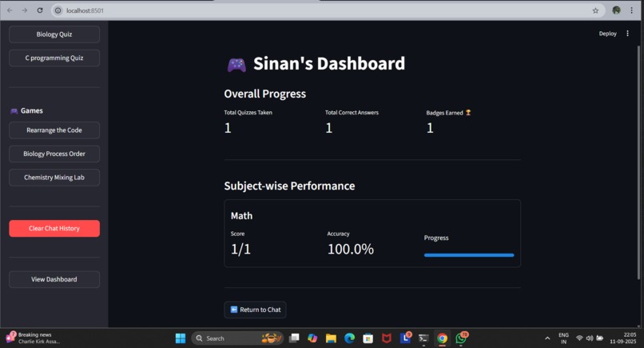Launch Biology Process Order game
The width and height of the screenshot is (644, 348).
tap(54, 154)
